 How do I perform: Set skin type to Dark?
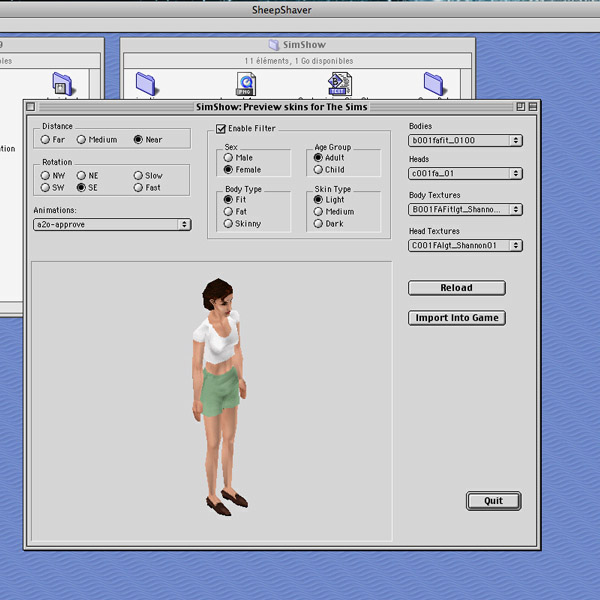(x=318, y=224)
